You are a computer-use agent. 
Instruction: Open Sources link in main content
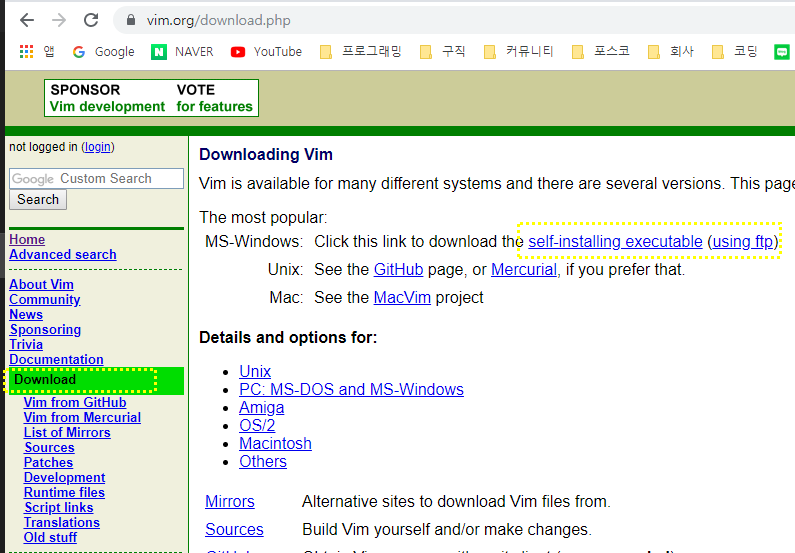coord(234,530)
